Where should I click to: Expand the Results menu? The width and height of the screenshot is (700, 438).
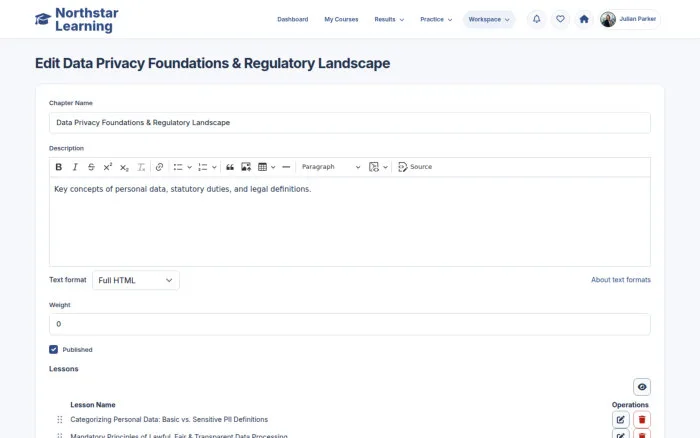(x=389, y=20)
